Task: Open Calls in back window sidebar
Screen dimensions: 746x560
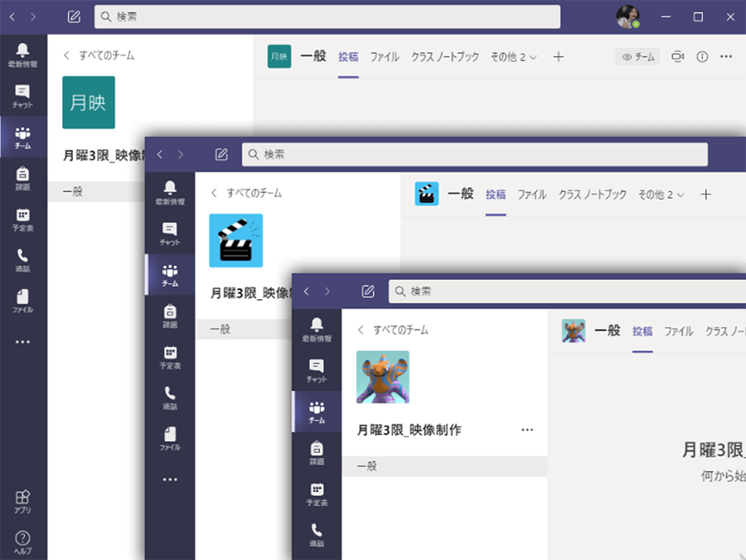Action: (22, 259)
